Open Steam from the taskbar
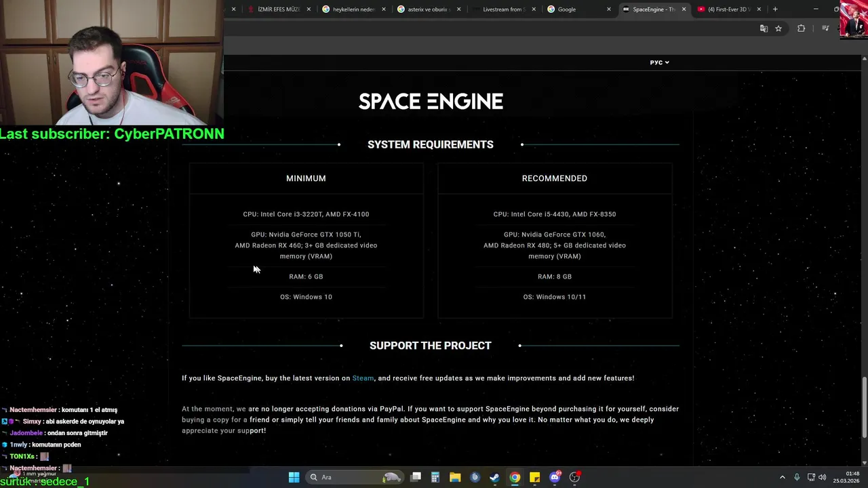The height and width of the screenshot is (488, 868). coord(495,477)
